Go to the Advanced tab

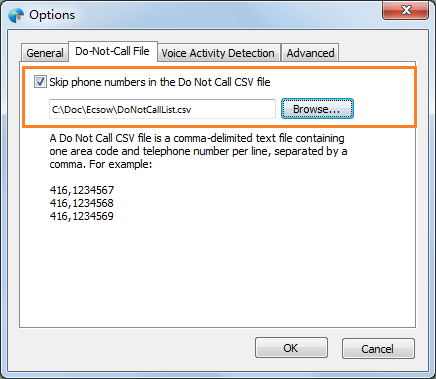[x=310, y=53]
